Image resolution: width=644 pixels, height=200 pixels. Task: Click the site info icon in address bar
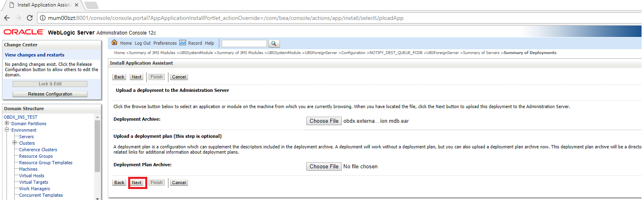pyautogui.click(x=43, y=18)
